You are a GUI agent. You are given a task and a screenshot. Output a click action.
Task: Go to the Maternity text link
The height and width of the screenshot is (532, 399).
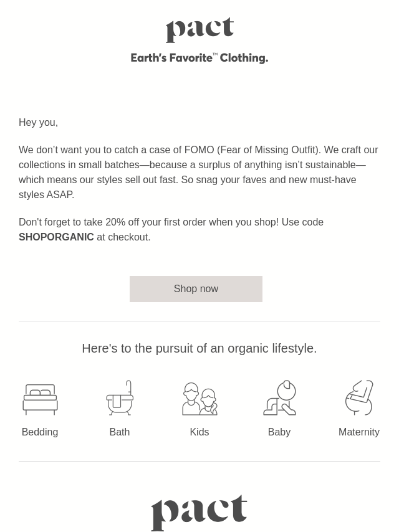click(359, 432)
